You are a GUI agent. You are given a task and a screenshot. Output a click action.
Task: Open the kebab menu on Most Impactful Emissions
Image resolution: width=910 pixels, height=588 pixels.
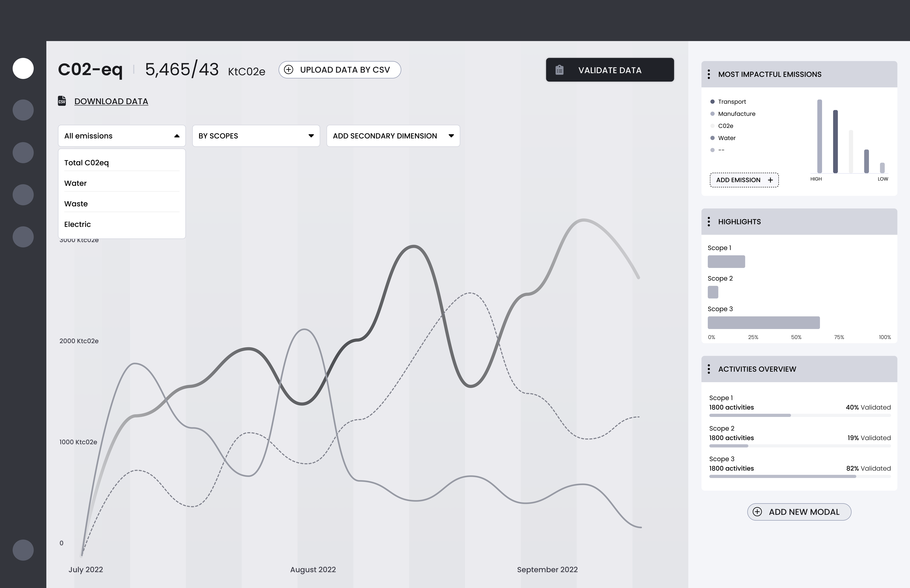709,74
